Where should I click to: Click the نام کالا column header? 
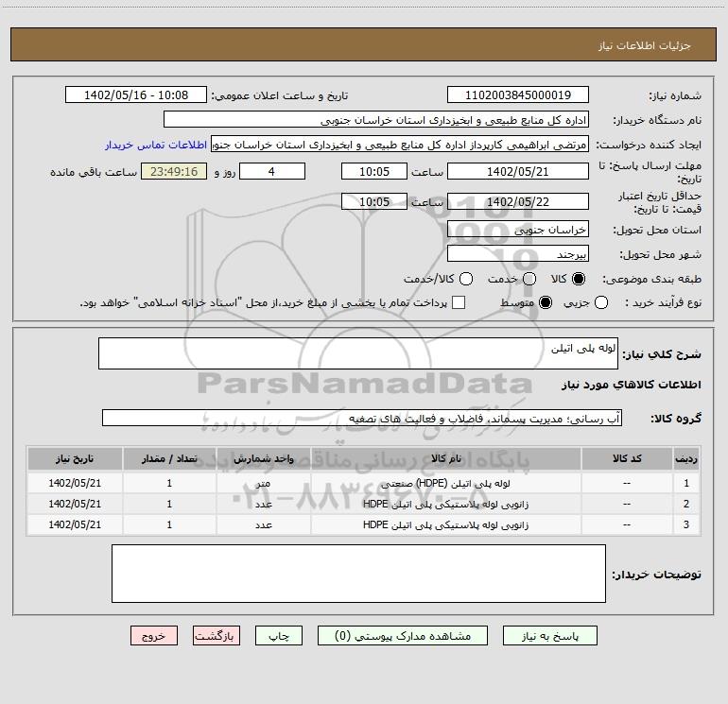(x=446, y=459)
